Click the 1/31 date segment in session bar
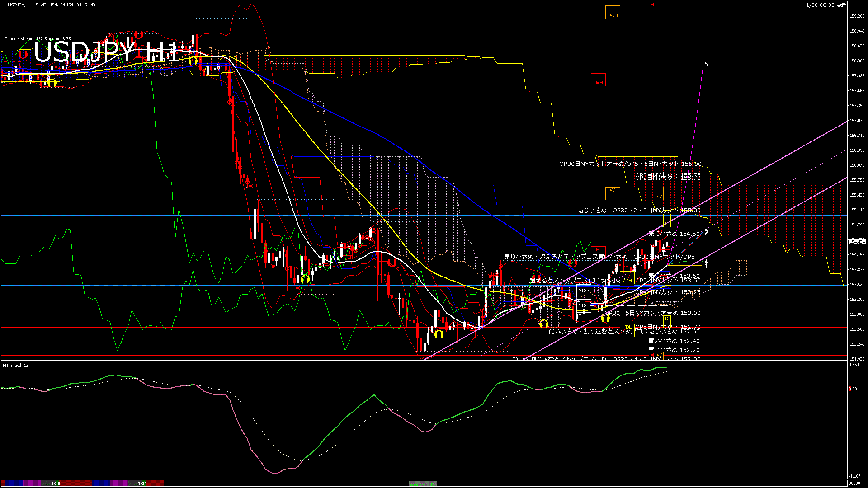This screenshot has height=488, width=868. (x=142, y=483)
